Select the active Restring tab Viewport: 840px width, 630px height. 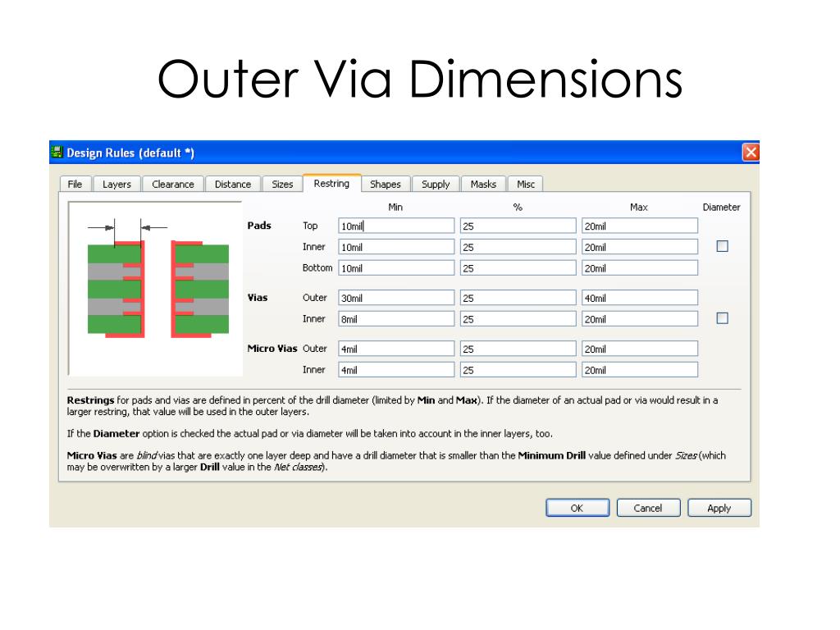[x=331, y=183]
